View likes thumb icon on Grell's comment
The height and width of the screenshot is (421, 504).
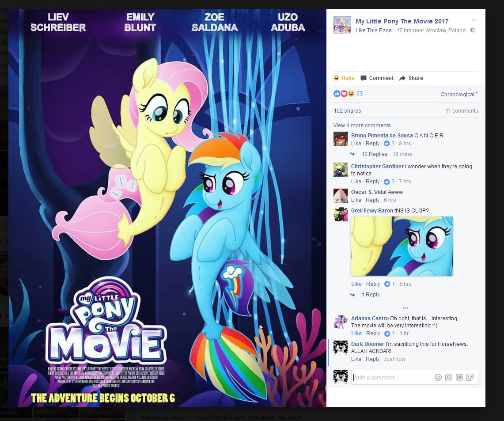point(387,284)
